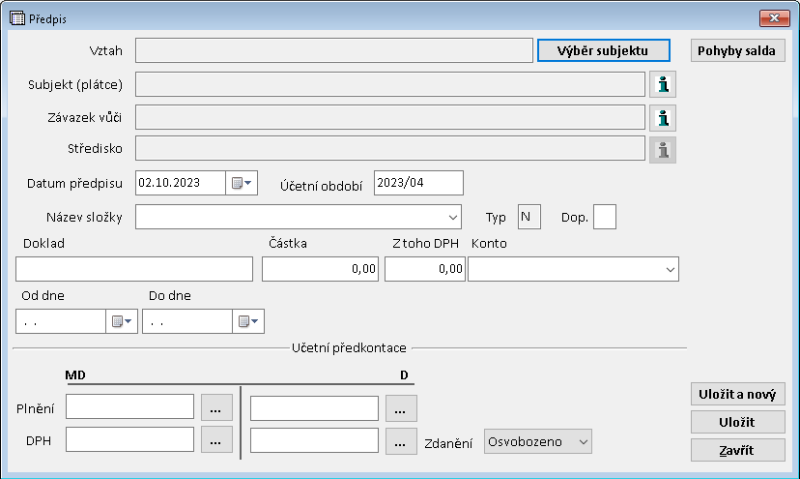The height and width of the screenshot is (479, 800).
Task: Open Pohyby salda
Action: 736,50
